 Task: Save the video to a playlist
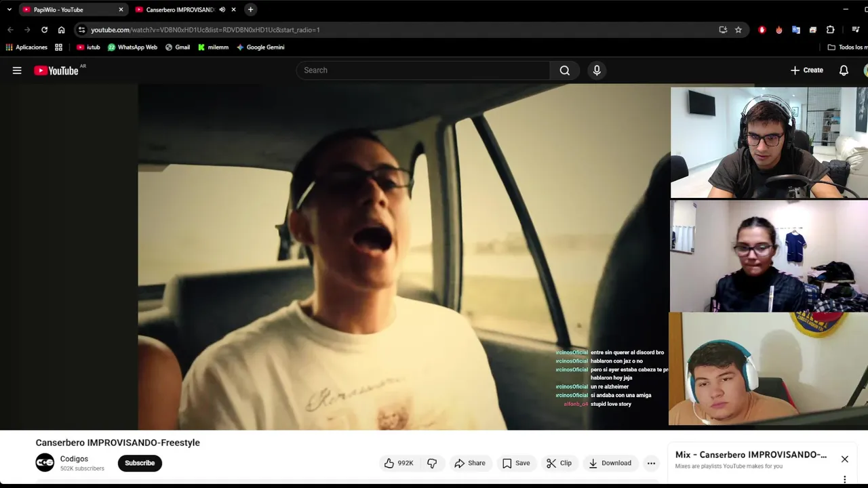pos(516,463)
